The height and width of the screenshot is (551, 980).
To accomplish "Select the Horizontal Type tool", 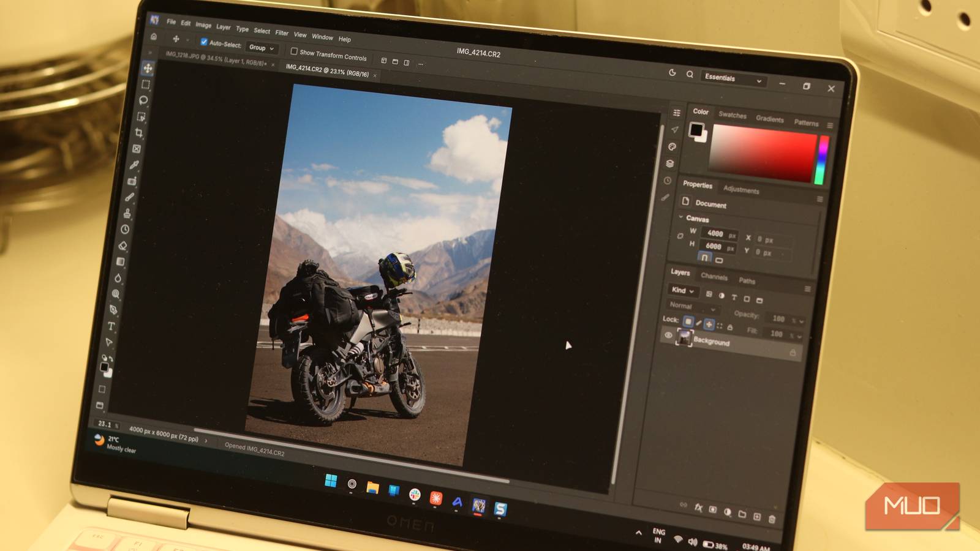I will tap(111, 326).
